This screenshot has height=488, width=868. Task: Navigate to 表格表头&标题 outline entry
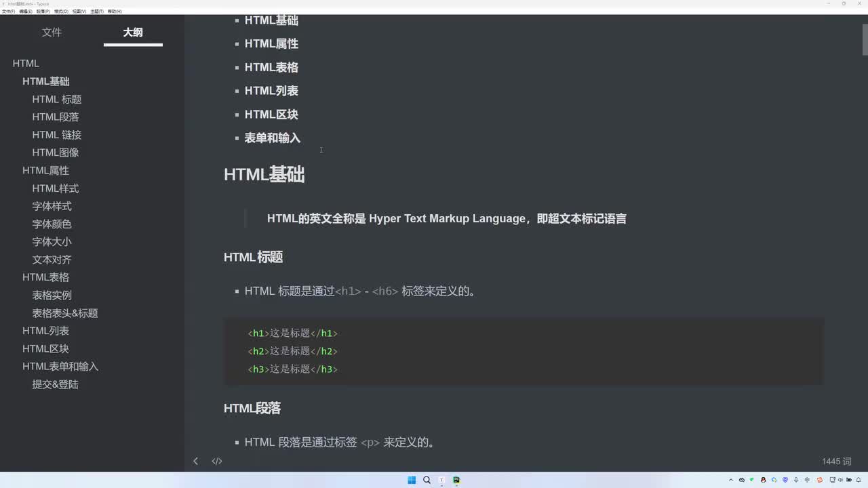(65, 313)
